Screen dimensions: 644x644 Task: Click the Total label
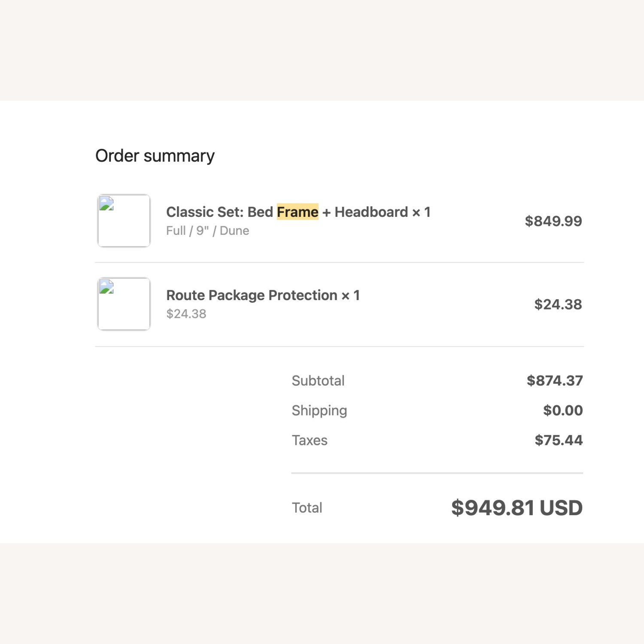click(307, 508)
